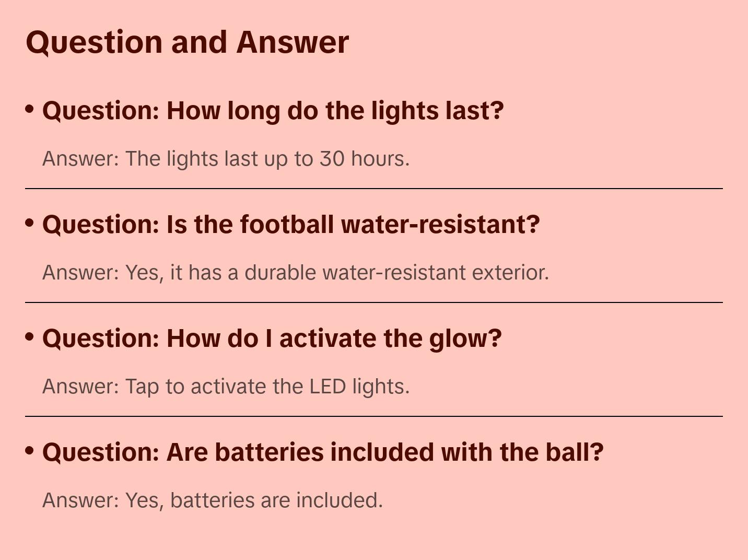
Task: Click the "Question and Answer" heading
Action: coord(187,42)
